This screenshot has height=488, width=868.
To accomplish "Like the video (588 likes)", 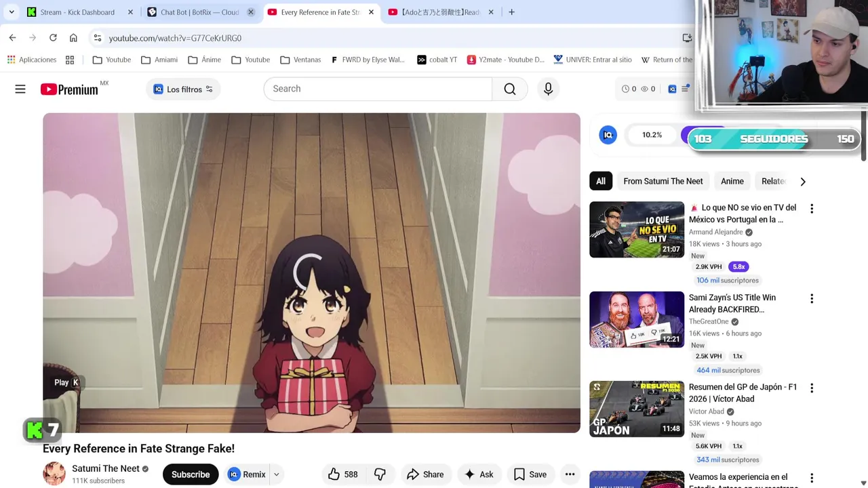I will coord(343,474).
